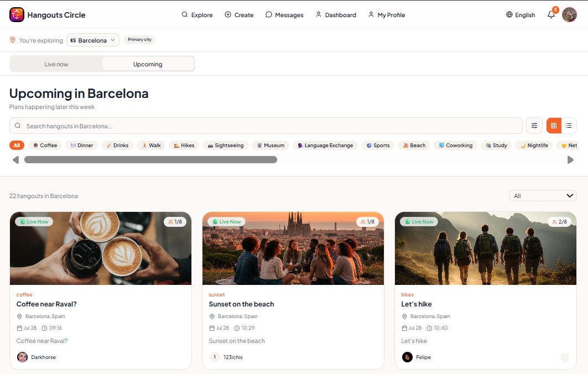The width and height of the screenshot is (588, 374).
Task: Click the Search hangouts in Barcelona field
Action: click(266, 126)
